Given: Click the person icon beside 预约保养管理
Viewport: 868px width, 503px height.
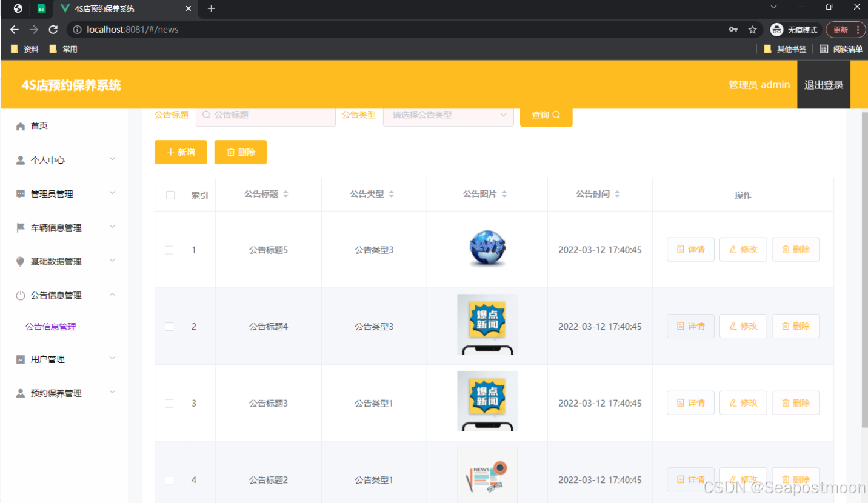Looking at the screenshot, I should click(x=20, y=393).
